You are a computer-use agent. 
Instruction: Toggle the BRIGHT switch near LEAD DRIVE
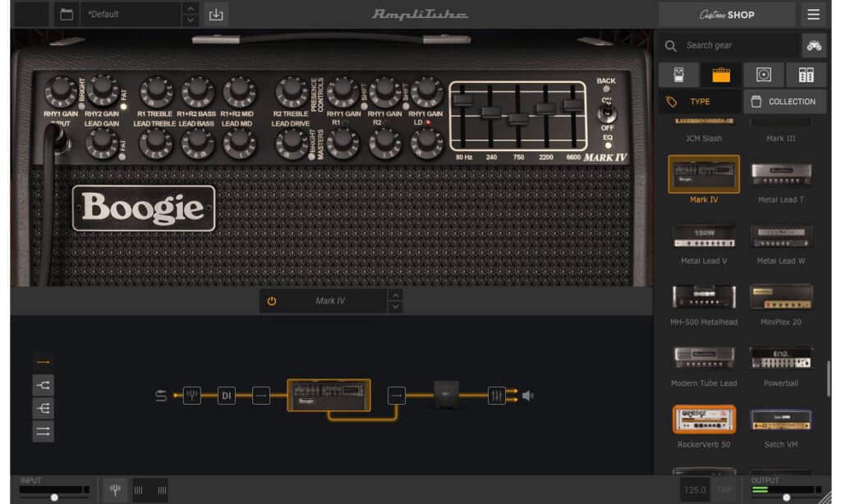(311, 157)
